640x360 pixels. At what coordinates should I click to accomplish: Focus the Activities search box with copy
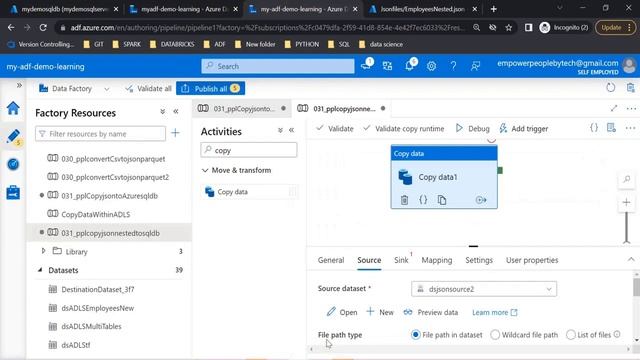[249, 150]
